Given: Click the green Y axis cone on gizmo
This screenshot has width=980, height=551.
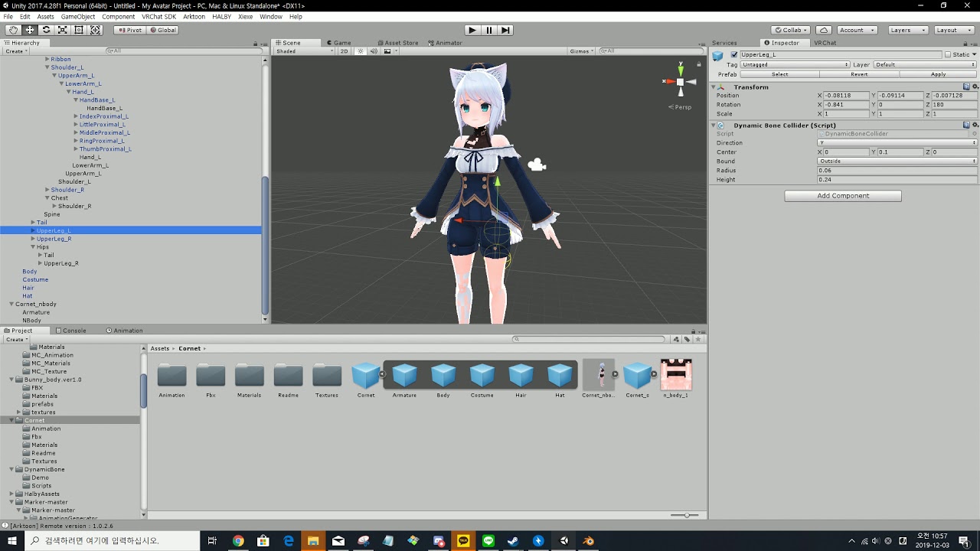Looking at the screenshot, I should pos(681,72).
